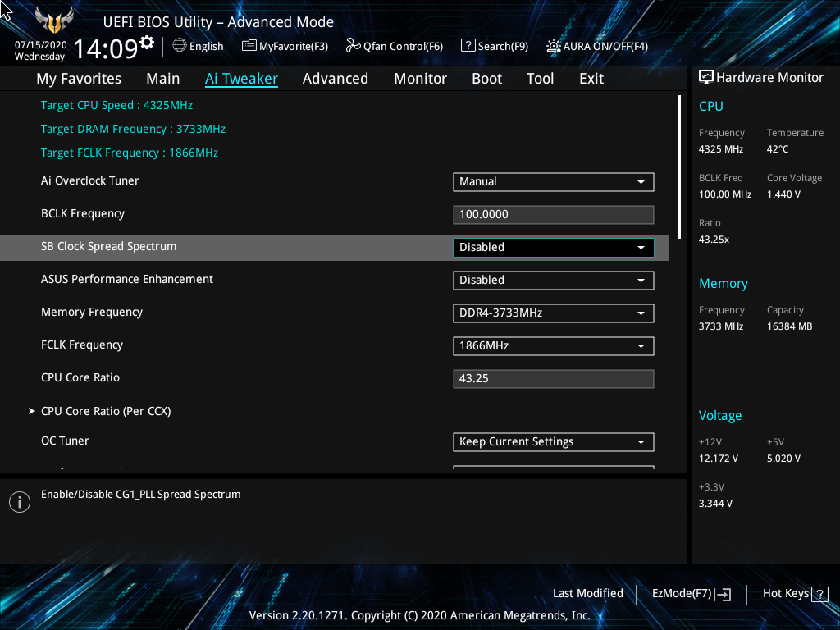This screenshot has height=630, width=840.
Task: Click the +3.3V 3.344 V reading
Action: (x=715, y=504)
